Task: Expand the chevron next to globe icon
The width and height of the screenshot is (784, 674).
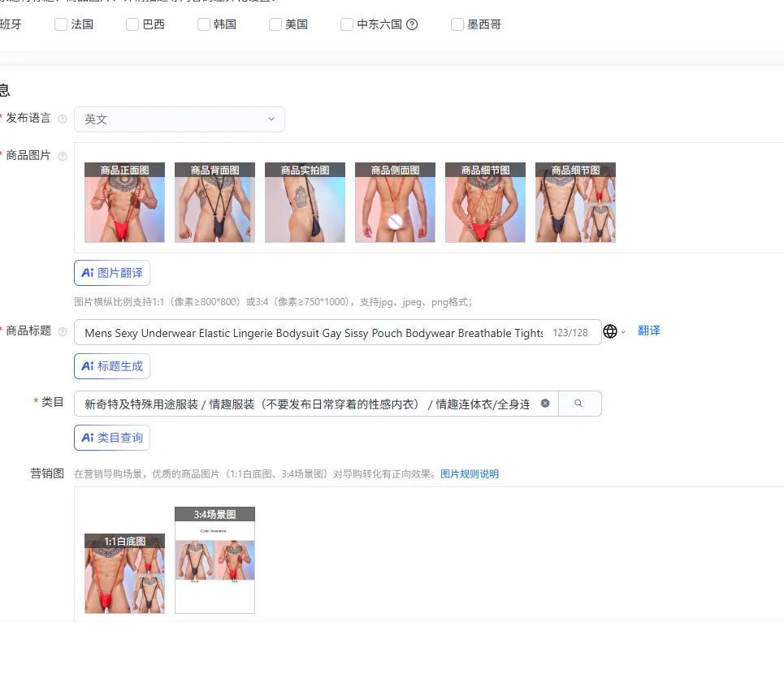Action: [x=623, y=332]
